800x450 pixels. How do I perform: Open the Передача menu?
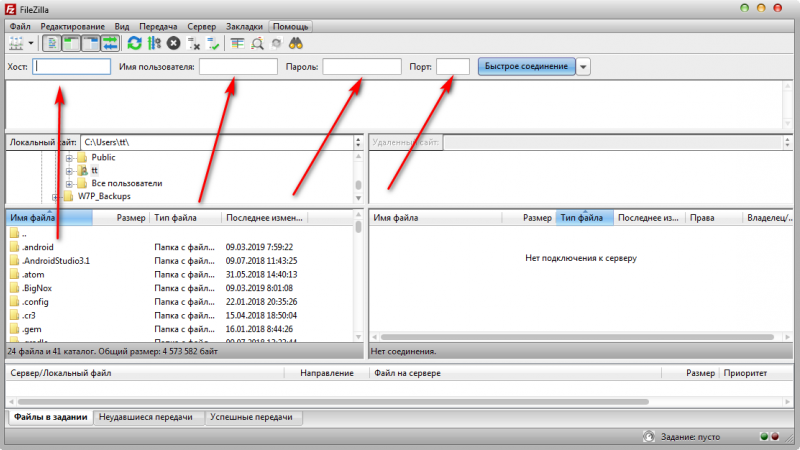tap(158, 27)
